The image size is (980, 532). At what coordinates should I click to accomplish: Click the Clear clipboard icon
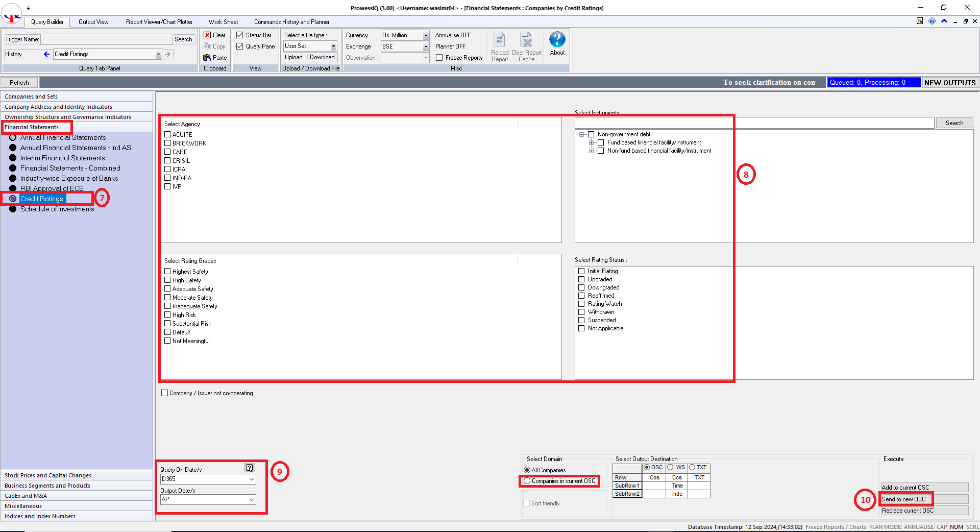point(207,35)
